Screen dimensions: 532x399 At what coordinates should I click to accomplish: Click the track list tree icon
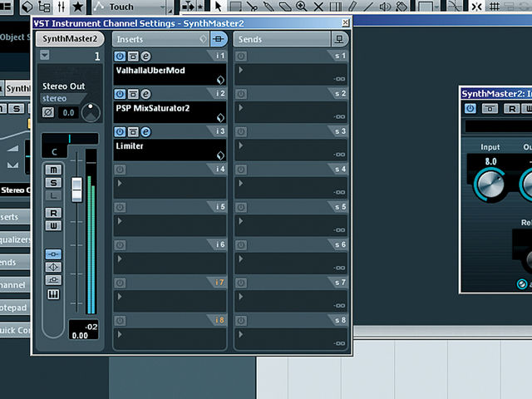[44, 6]
